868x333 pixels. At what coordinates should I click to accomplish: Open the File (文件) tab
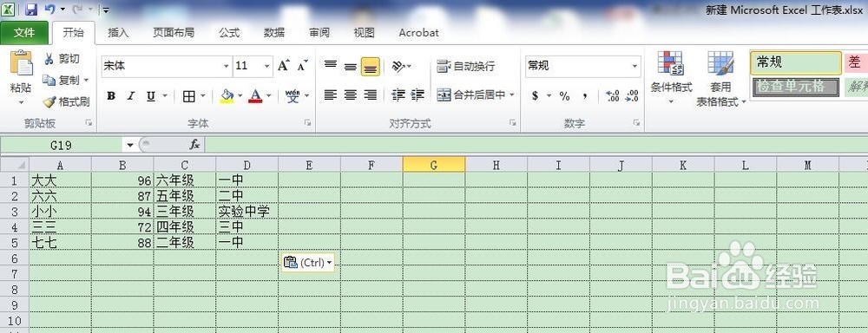click(23, 33)
